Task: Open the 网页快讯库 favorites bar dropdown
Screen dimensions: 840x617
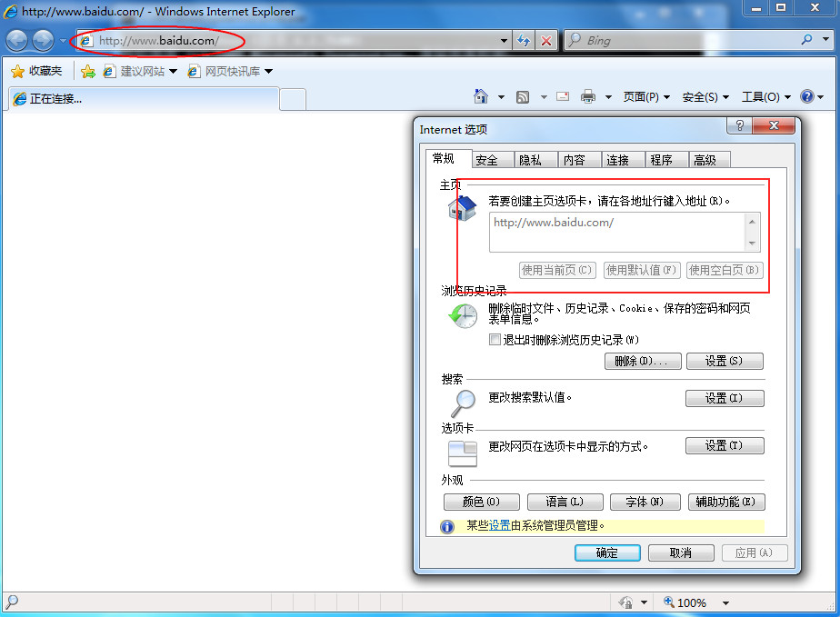Action: (230, 71)
